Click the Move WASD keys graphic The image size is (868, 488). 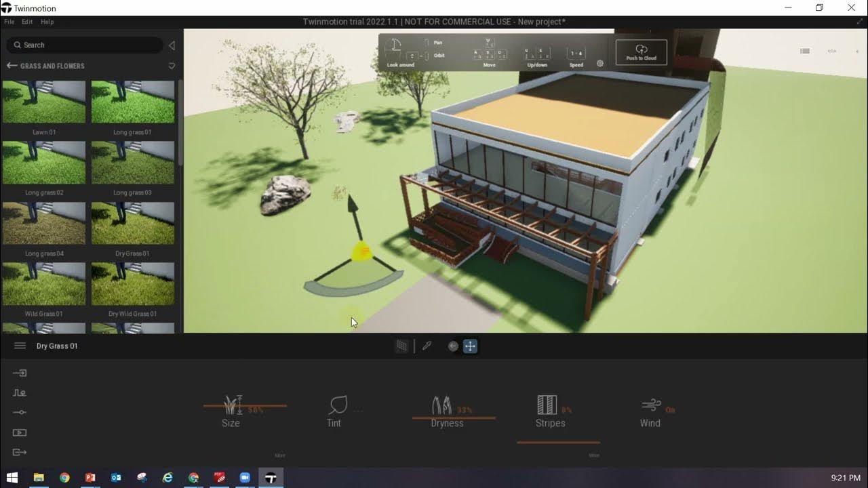coord(490,51)
